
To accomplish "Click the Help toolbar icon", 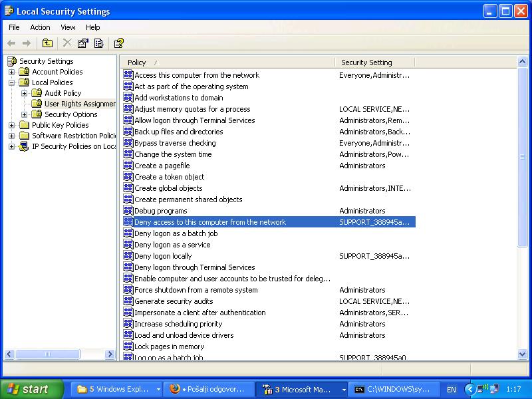I will click(x=118, y=43).
